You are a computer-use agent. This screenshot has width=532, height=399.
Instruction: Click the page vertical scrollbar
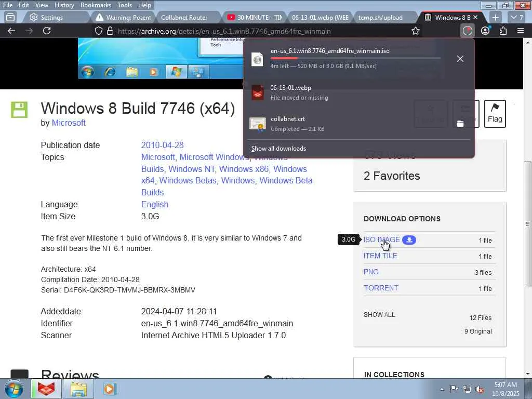[528, 224]
